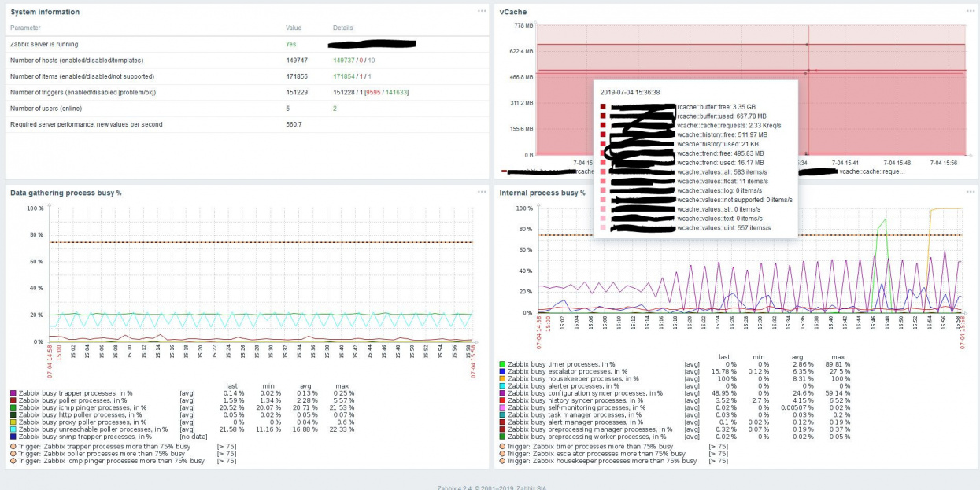Open the vCache widget options menu
Image resolution: width=980 pixels, height=490 pixels.
pos(971,11)
